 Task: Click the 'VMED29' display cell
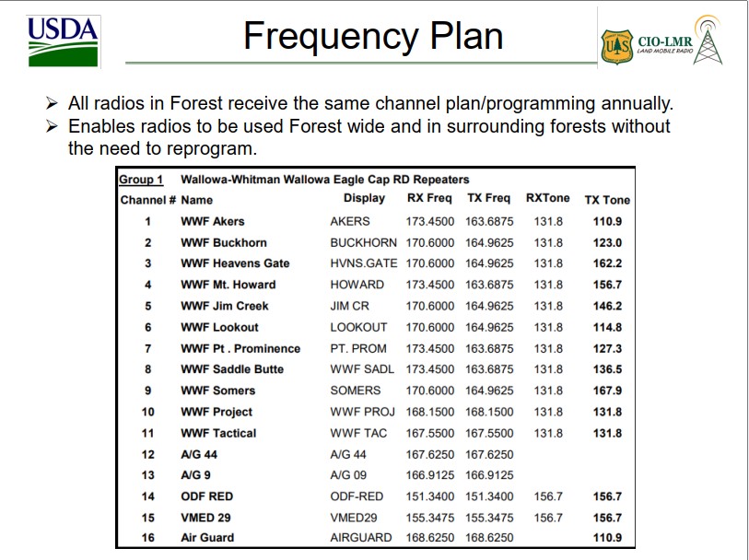point(354,518)
